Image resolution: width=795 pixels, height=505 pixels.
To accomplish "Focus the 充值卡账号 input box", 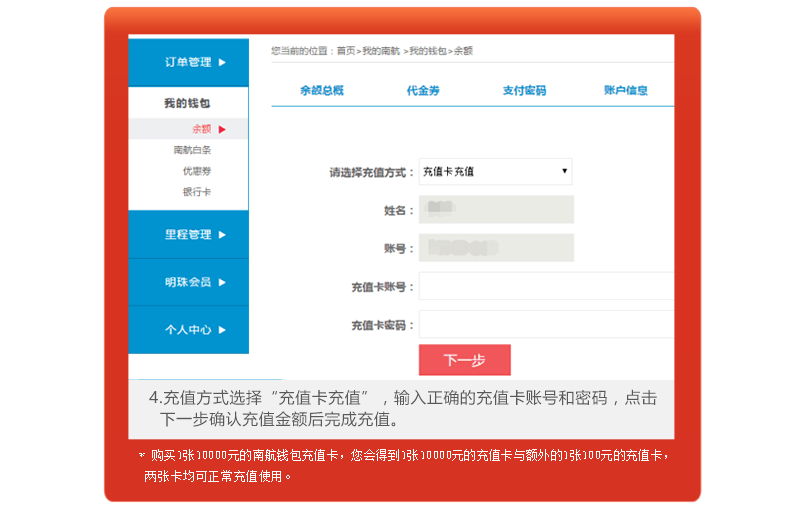I will pyautogui.click(x=545, y=286).
